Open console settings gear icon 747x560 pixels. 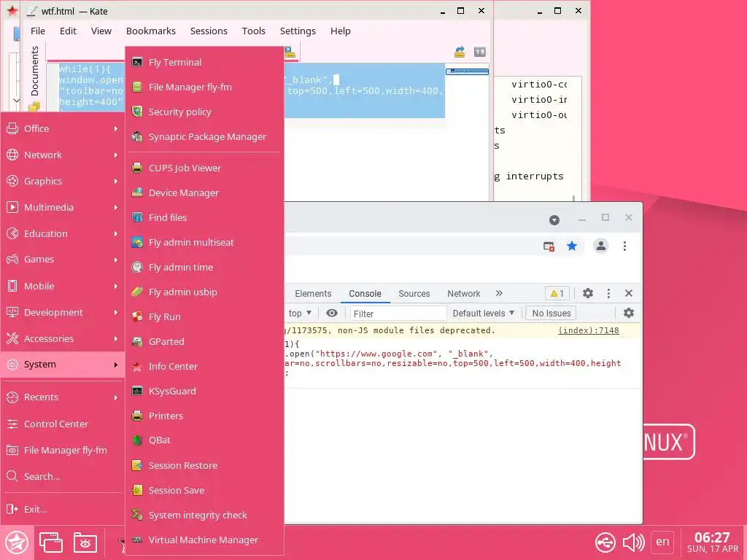[x=629, y=313]
